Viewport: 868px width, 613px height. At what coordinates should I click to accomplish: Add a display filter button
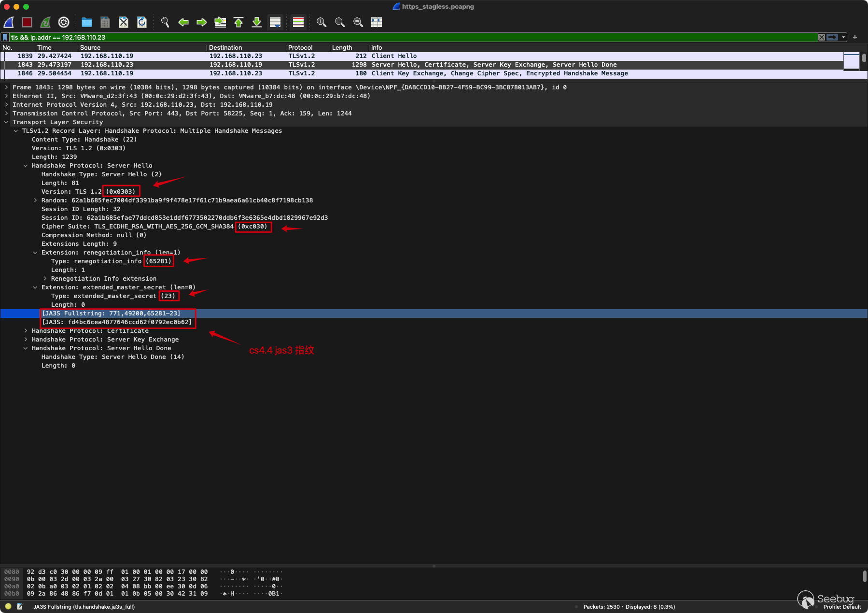[854, 37]
